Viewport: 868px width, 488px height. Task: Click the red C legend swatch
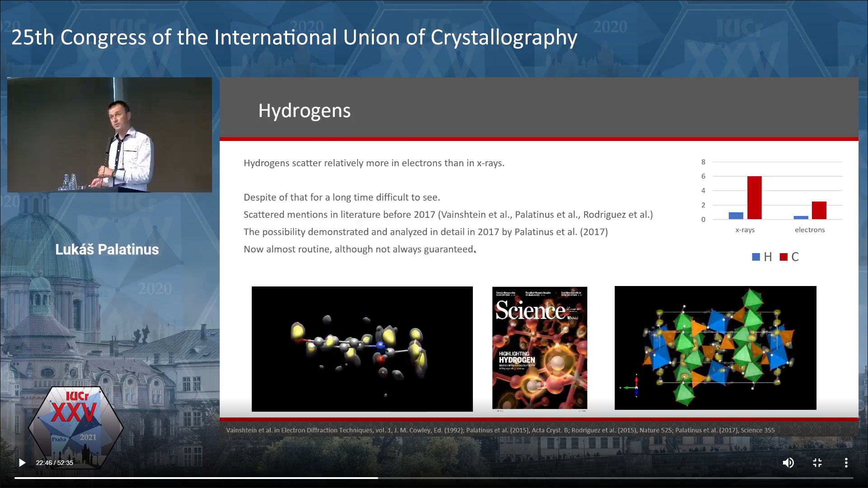784,257
